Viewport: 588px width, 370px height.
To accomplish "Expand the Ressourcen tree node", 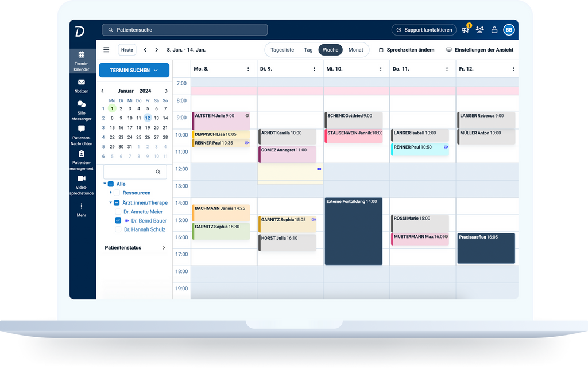I will (110, 193).
